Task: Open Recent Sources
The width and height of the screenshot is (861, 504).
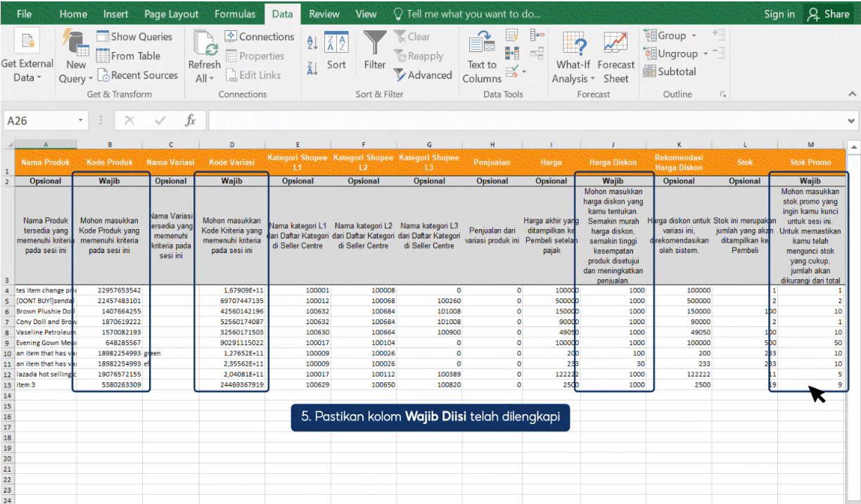Action: coord(137,75)
